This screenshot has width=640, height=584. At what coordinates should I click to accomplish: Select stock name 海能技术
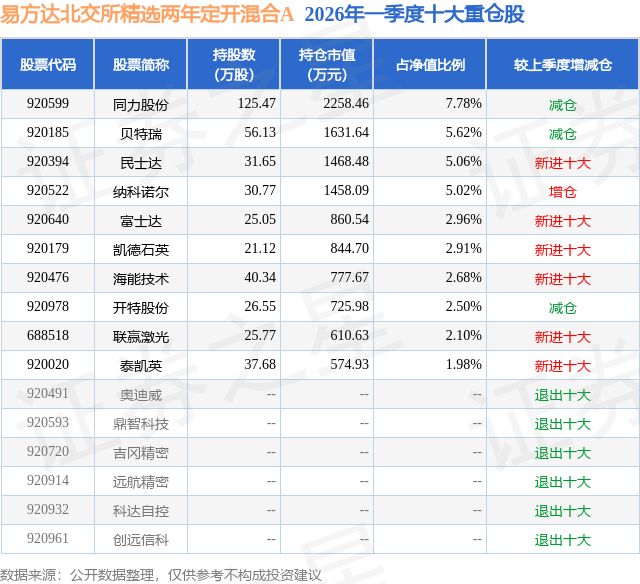141,279
